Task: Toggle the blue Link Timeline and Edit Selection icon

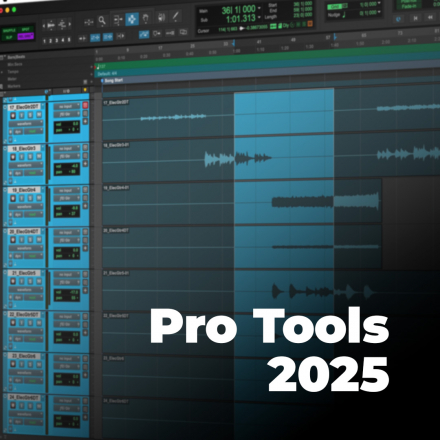Action: (108, 37)
